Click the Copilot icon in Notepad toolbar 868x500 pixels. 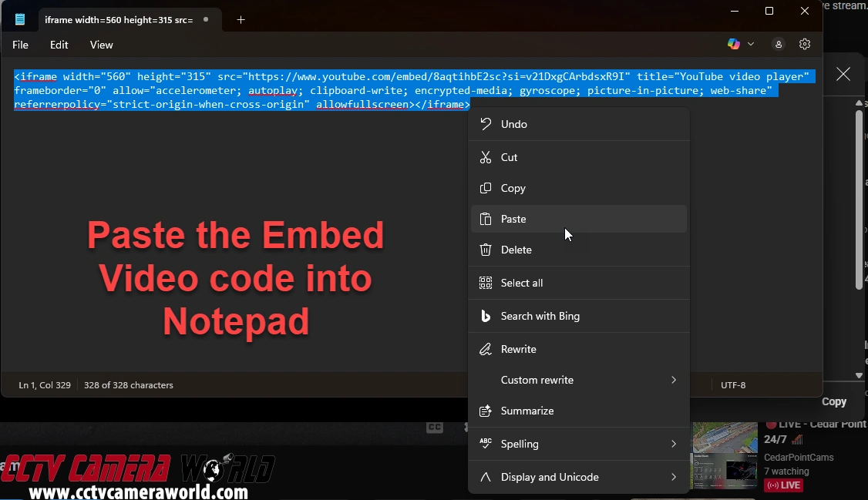pos(734,45)
